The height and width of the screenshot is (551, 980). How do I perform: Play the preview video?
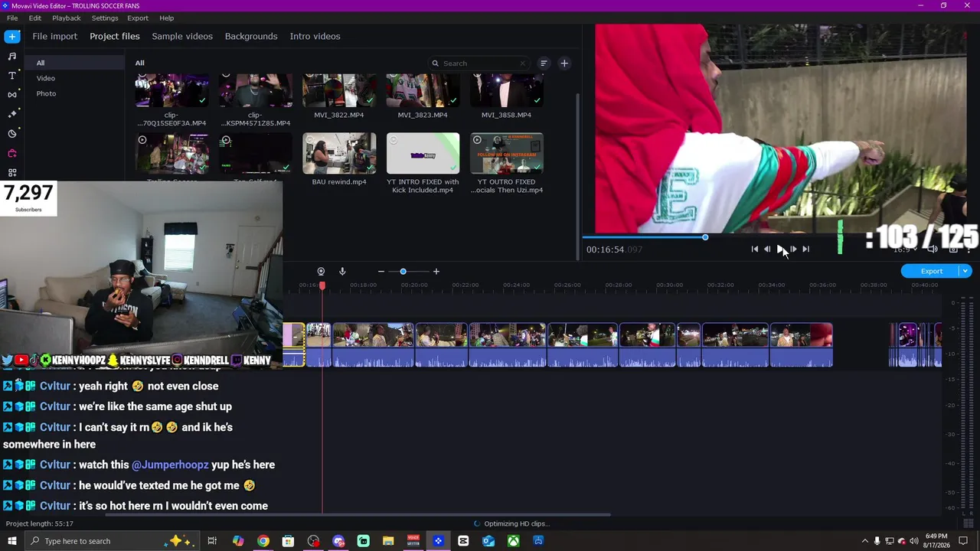[780, 249]
